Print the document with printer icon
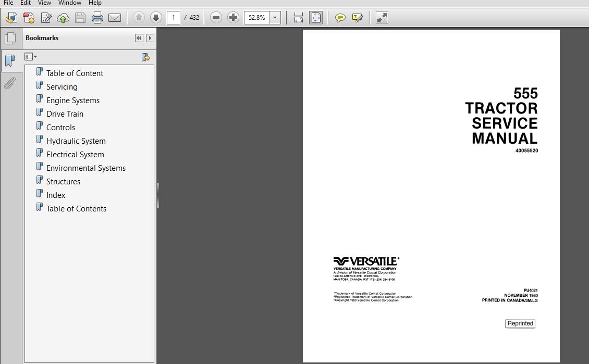 point(97,18)
